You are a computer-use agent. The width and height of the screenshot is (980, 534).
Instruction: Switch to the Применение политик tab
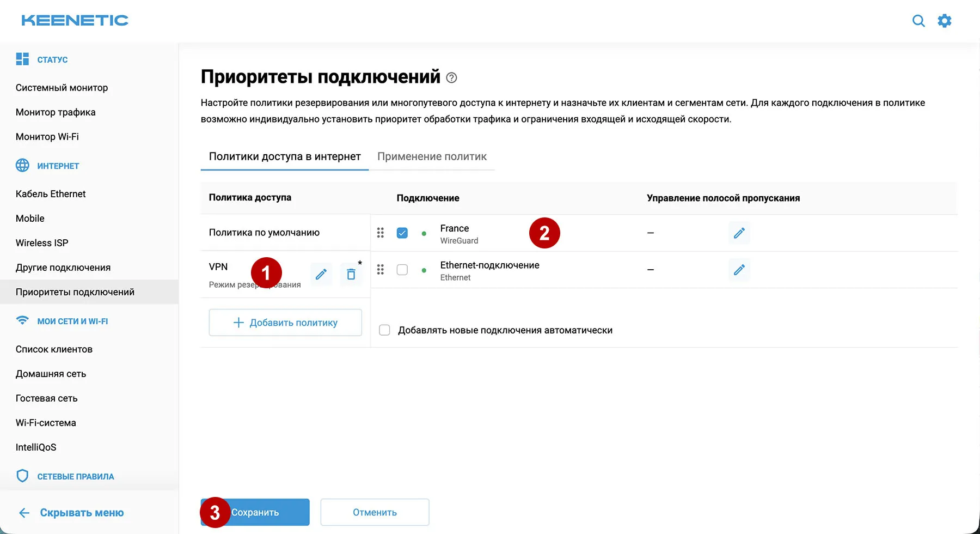[x=432, y=156]
